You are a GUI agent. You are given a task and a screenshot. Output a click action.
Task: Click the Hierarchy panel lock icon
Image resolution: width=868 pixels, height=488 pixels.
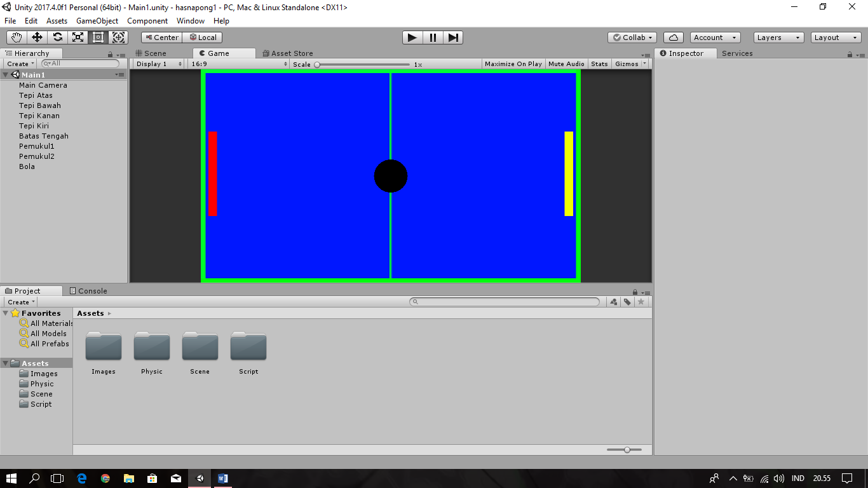pyautogui.click(x=111, y=55)
